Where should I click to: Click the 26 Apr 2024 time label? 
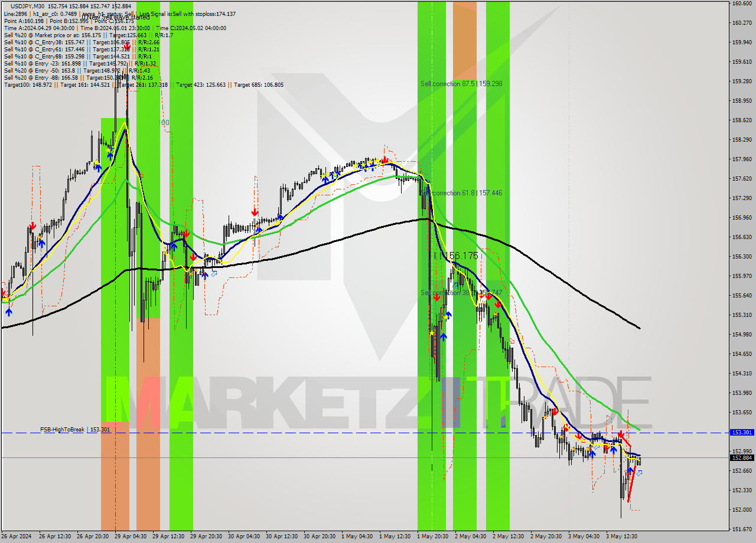(17, 537)
